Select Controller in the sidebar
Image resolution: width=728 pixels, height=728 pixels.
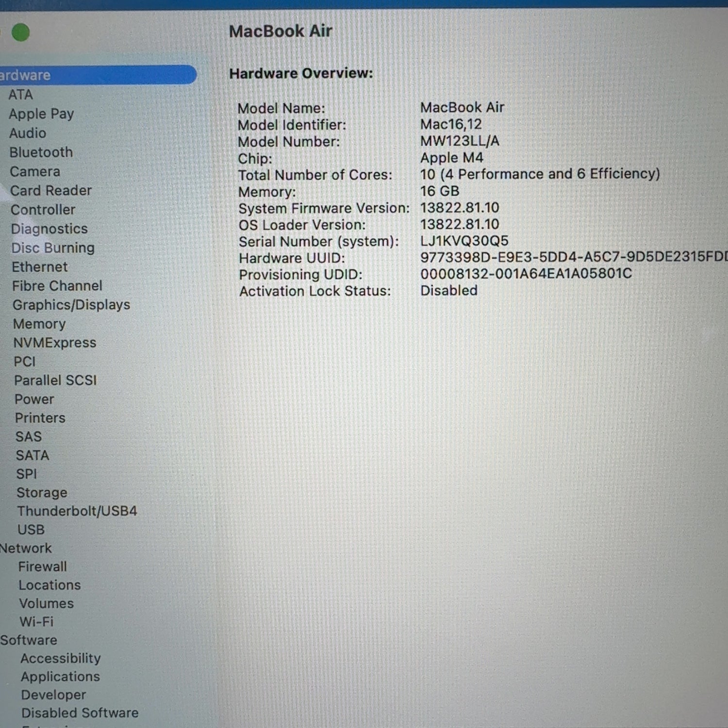click(43, 210)
